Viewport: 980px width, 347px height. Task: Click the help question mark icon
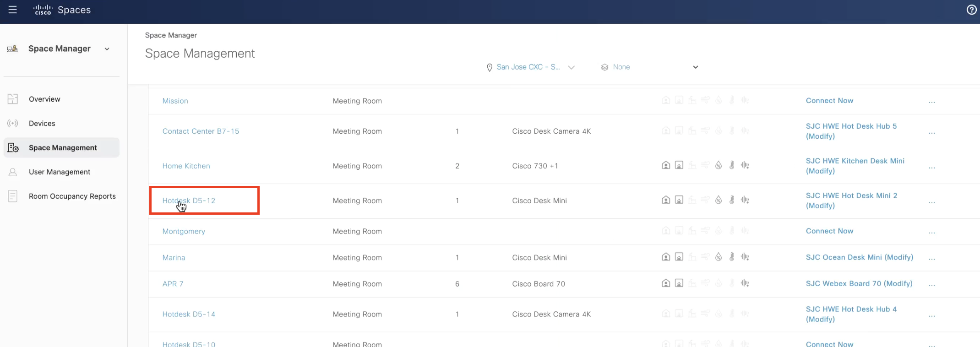tap(971, 10)
